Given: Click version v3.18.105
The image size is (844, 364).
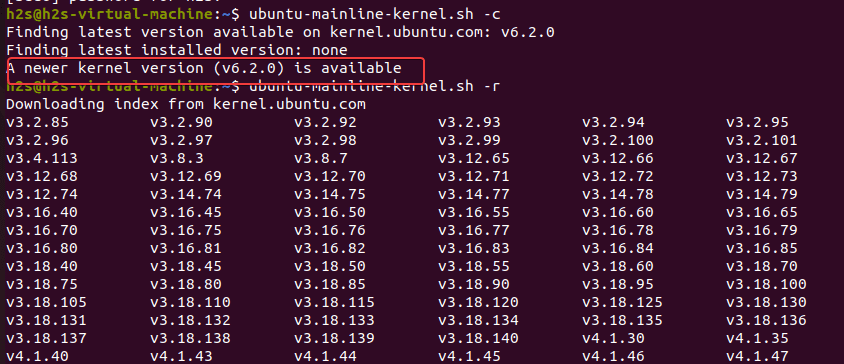Looking at the screenshot, I should 46,303.
